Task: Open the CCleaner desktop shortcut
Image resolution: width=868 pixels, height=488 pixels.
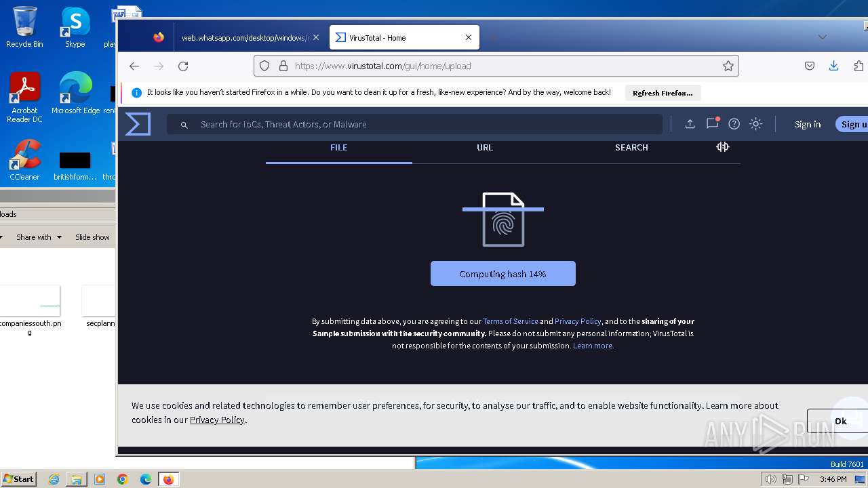Action: [x=24, y=160]
